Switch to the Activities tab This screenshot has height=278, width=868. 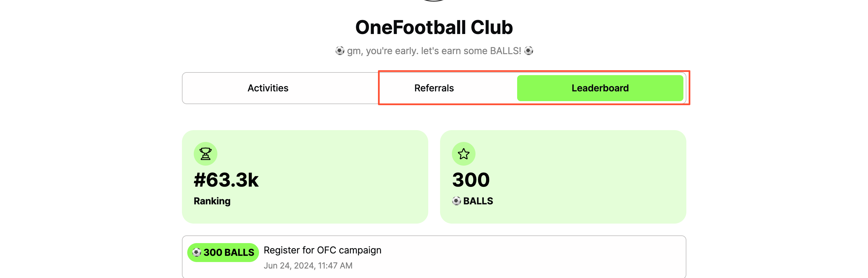(268, 88)
